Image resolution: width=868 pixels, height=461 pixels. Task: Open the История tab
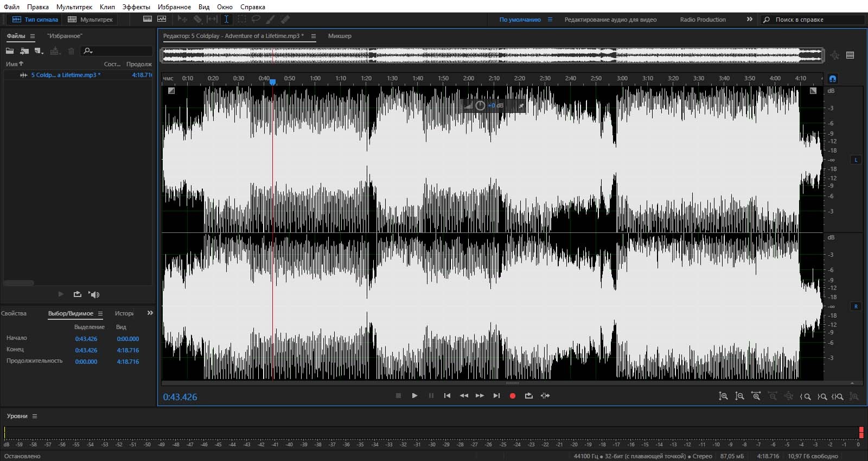coord(124,313)
